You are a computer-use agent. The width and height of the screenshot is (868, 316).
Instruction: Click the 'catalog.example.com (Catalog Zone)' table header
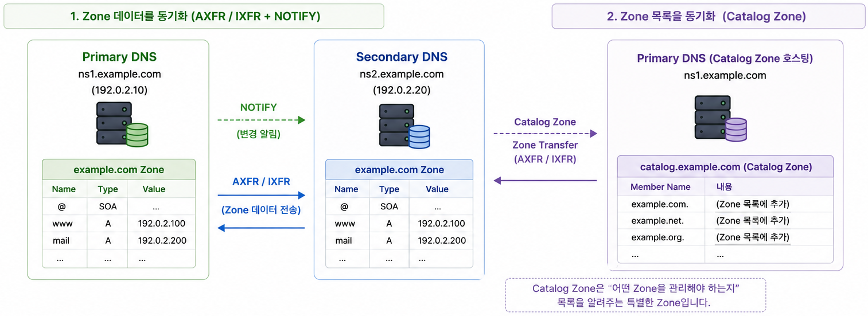pyautogui.click(x=726, y=167)
